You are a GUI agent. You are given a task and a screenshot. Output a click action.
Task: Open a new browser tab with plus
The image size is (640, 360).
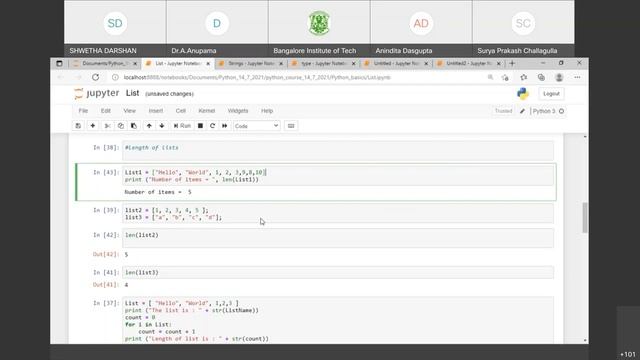[512, 63]
